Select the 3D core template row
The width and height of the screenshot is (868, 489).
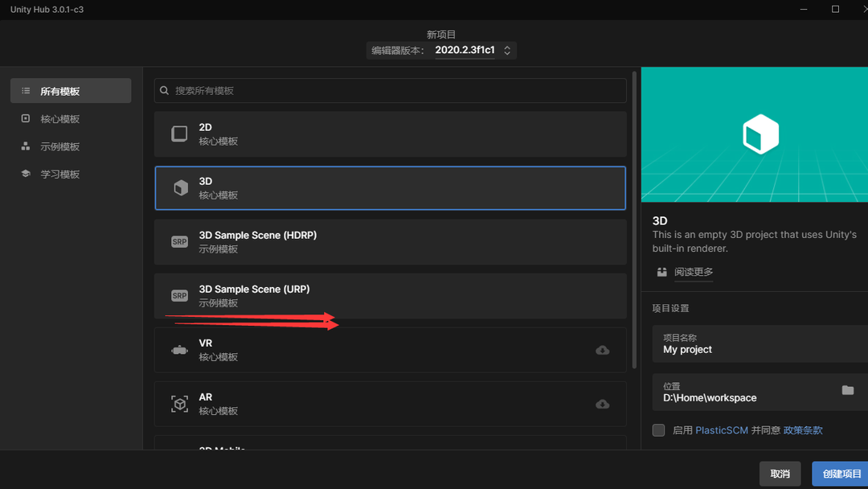click(x=391, y=187)
